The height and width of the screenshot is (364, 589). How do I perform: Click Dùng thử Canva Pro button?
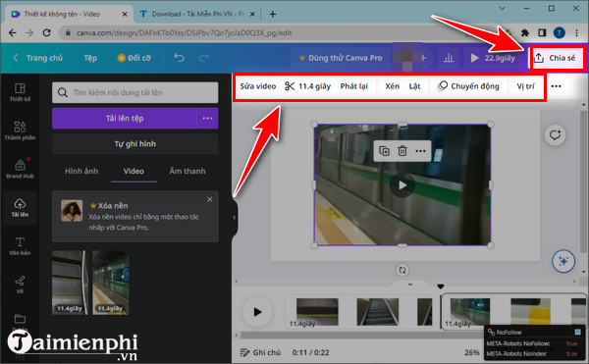(x=341, y=58)
